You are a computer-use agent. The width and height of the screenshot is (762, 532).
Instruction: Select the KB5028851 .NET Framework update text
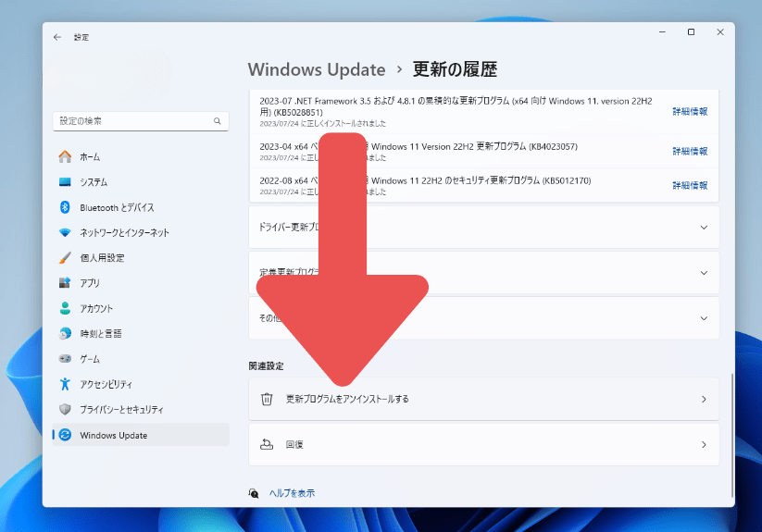click(456, 106)
